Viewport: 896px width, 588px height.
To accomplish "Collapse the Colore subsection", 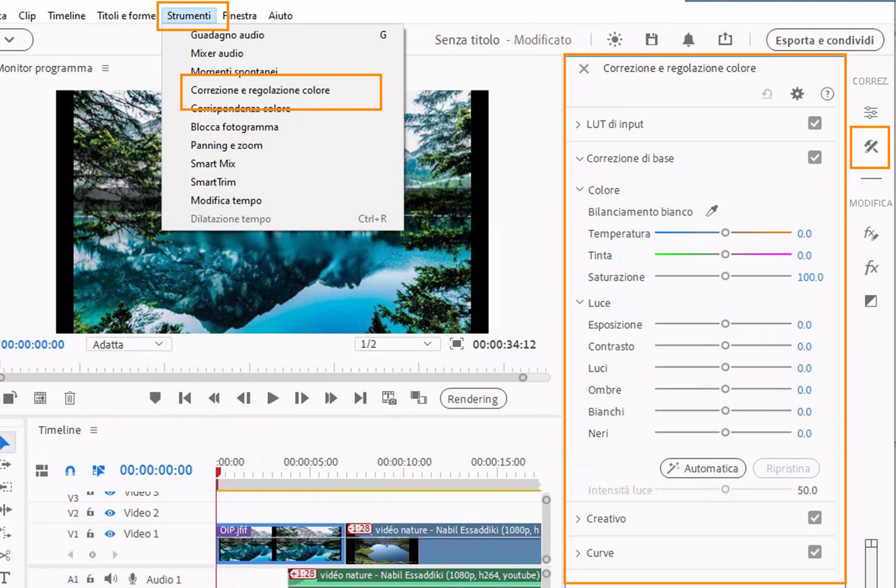I will coord(580,189).
